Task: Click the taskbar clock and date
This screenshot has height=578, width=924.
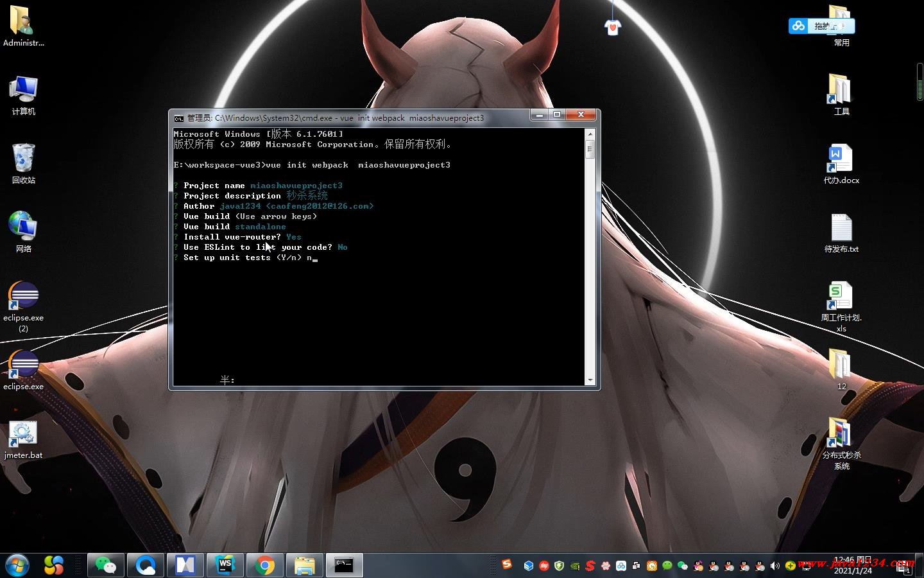Action: [x=853, y=565]
